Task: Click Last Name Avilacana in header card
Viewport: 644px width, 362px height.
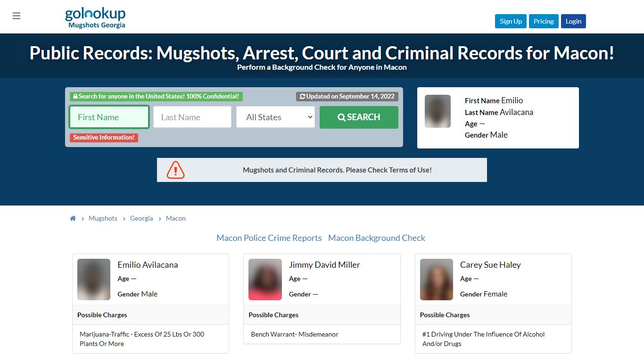Action: [x=499, y=112]
